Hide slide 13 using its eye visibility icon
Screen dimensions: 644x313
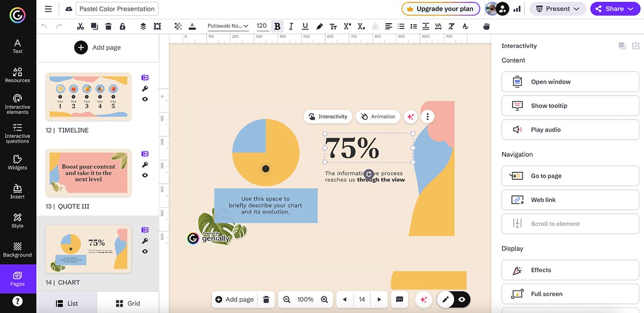[x=145, y=174]
